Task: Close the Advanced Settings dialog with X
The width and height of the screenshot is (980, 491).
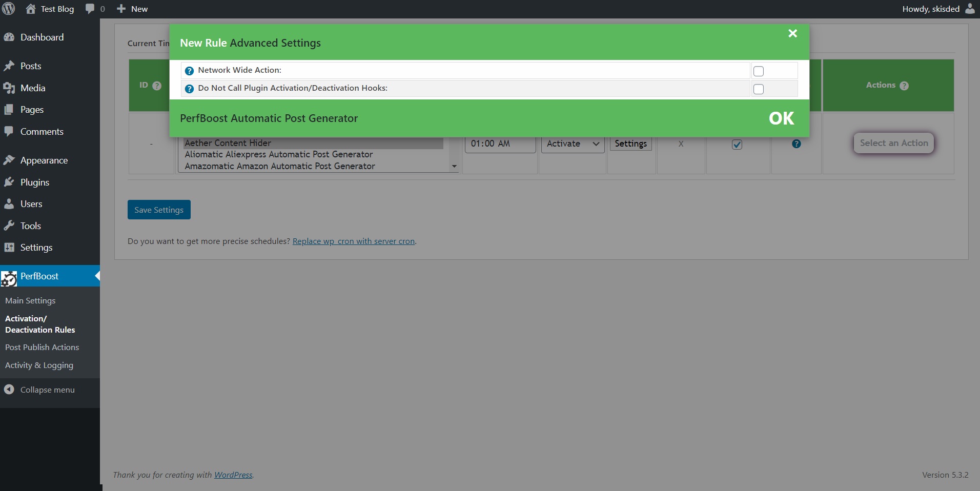Action: point(793,33)
